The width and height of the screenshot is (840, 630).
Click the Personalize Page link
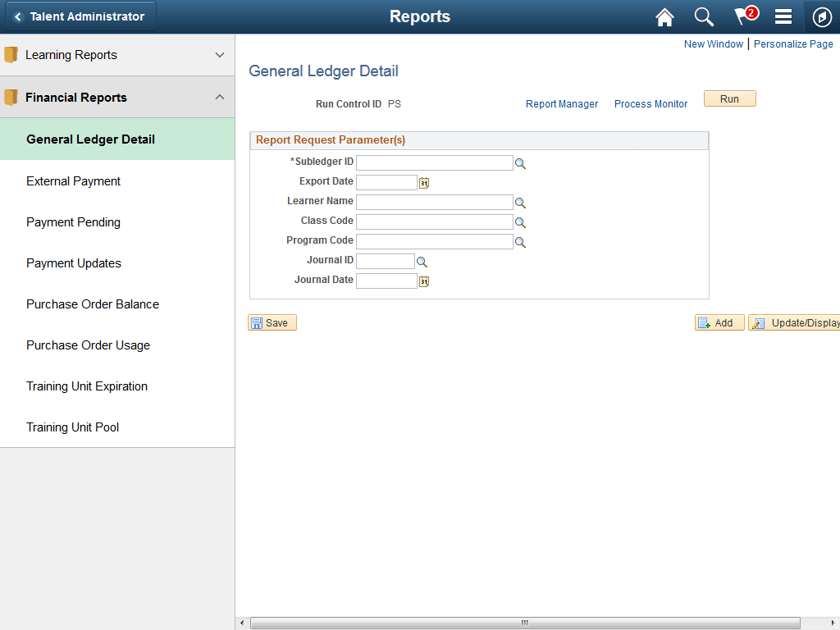(793, 43)
